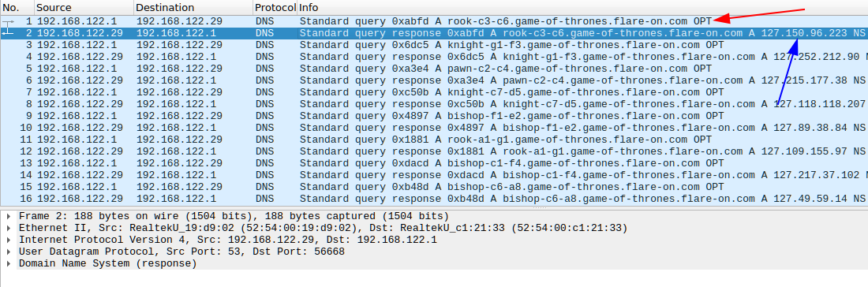Expand Domain Name System response section
868x287 pixels.
tap(9, 264)
